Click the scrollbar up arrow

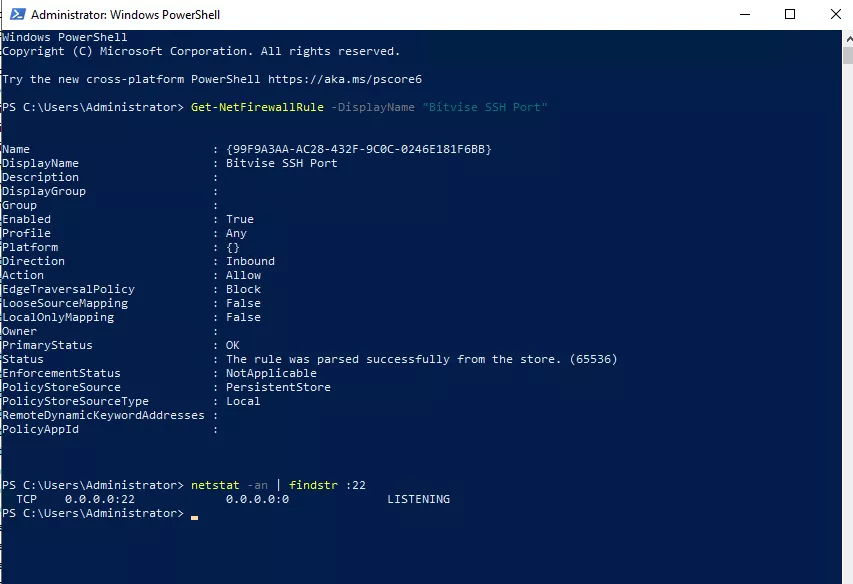tap(846, 38)
